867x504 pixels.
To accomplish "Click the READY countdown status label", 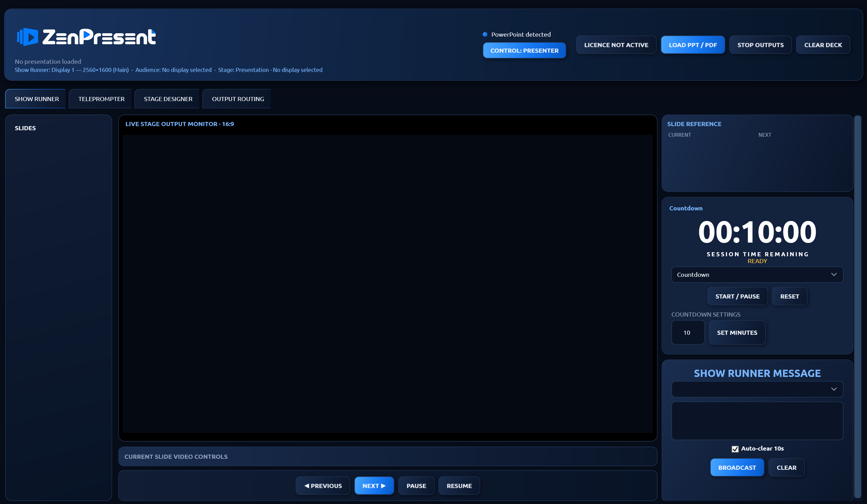I will point(757,261).
